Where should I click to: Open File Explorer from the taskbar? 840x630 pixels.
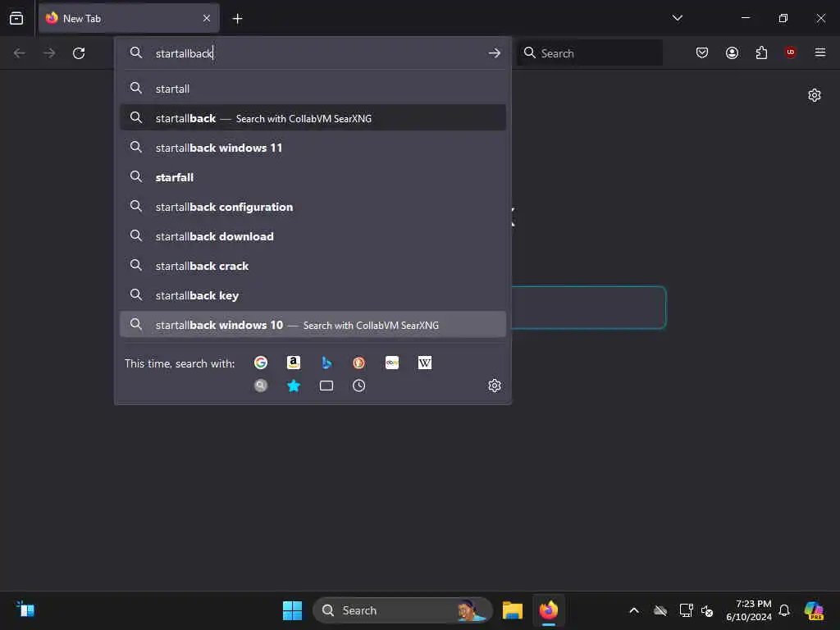pos(512,610)
